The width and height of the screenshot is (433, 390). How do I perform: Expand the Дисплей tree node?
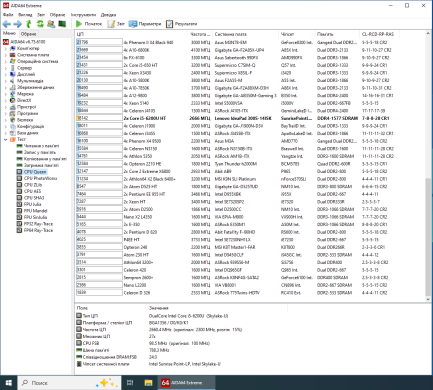[5, 74]
